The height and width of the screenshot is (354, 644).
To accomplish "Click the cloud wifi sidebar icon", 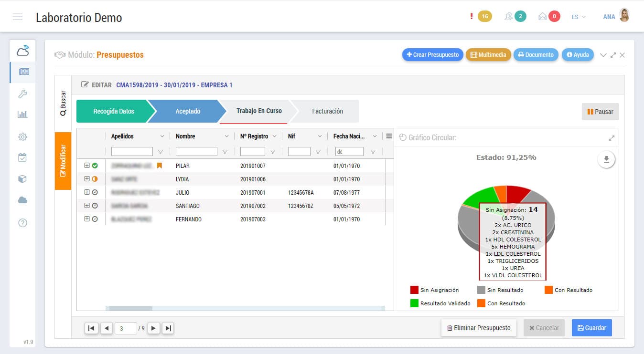I will tap(22, 50).
